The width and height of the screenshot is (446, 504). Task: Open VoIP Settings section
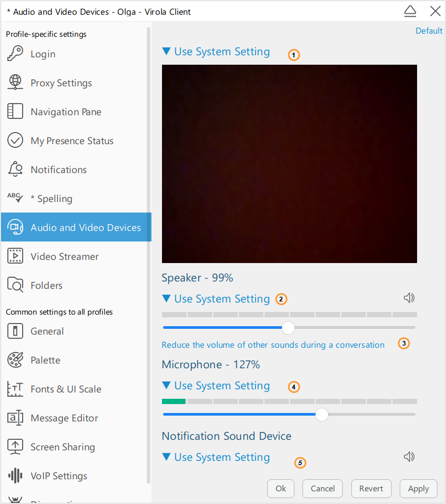pyautogui.click(x=16, y=476)
